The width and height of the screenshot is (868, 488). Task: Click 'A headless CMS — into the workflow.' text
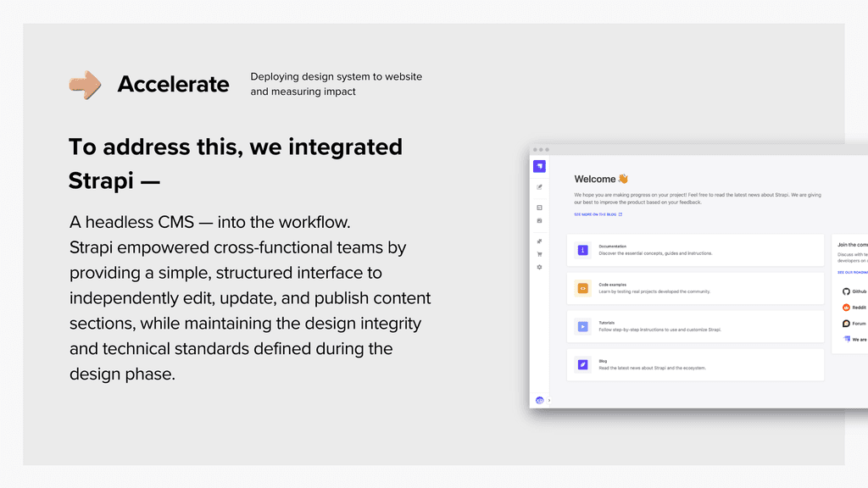pyautogui.click(x=210, y=222)
